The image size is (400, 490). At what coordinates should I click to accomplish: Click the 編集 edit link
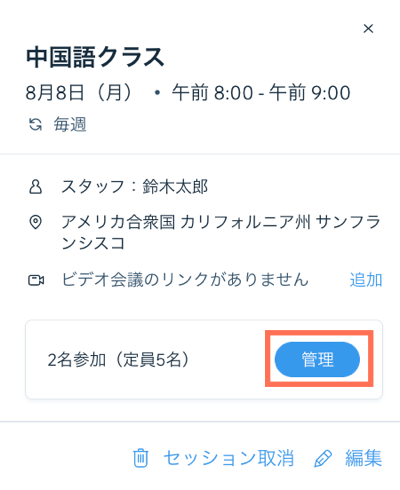pos(363,458)
